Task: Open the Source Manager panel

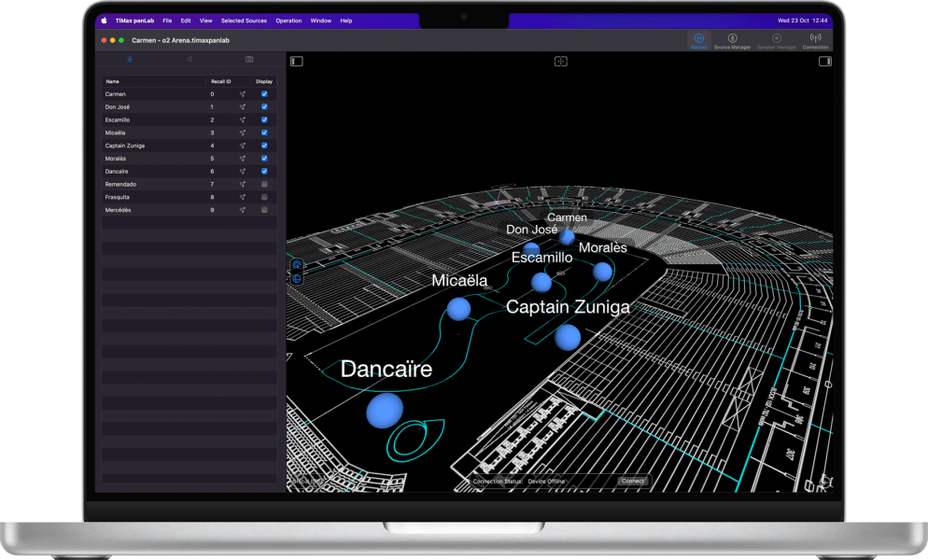Action: click(x=733, y=40)
